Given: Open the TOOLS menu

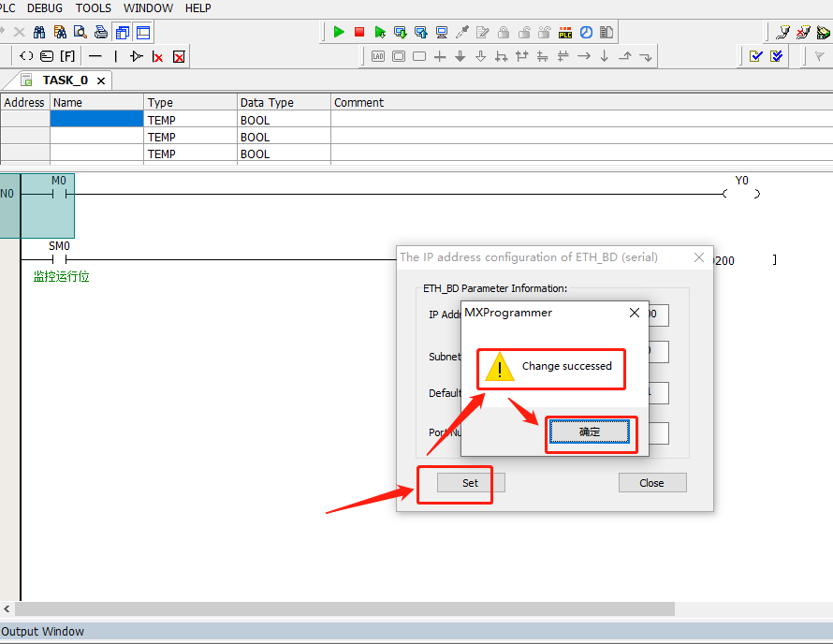Looking at the screenshot, I should click(x=94, y=7).
